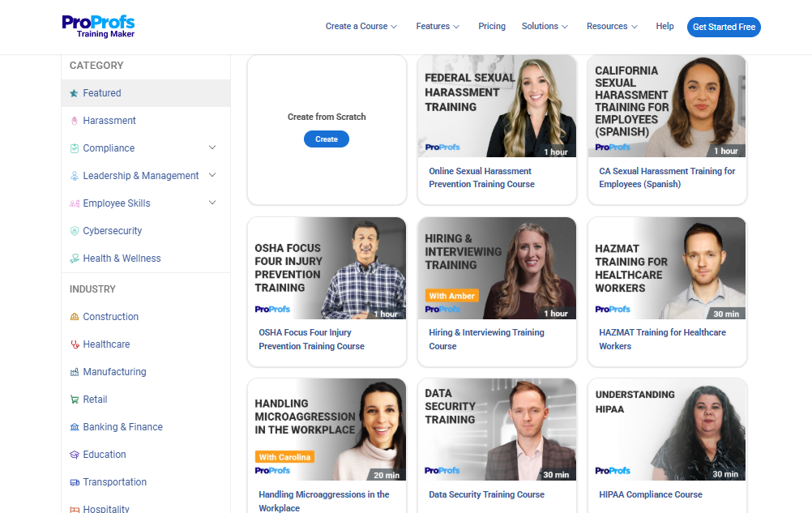Open CA Sexual Harassment Training (Spanish) link

[x=667, y=177]
